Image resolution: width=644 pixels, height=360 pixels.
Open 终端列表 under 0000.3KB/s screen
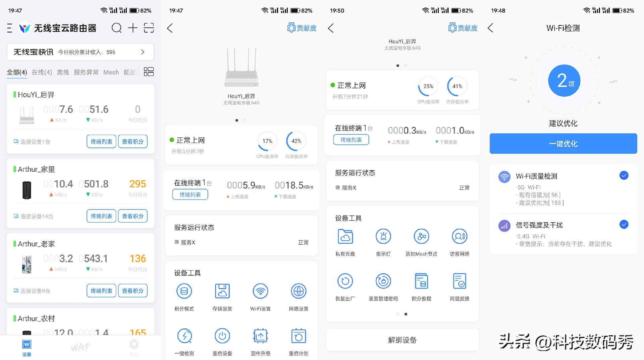click(351, 140)
